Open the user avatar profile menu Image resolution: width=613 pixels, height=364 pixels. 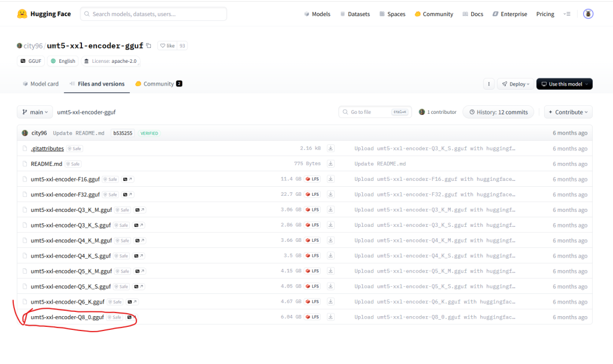click(x=588, y=14)
